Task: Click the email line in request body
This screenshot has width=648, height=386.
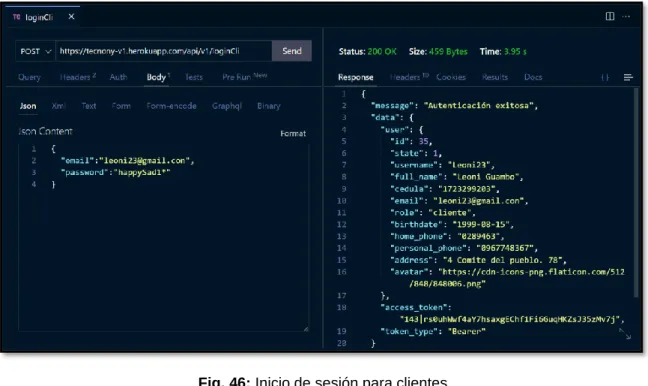Action: coord(128,160)
